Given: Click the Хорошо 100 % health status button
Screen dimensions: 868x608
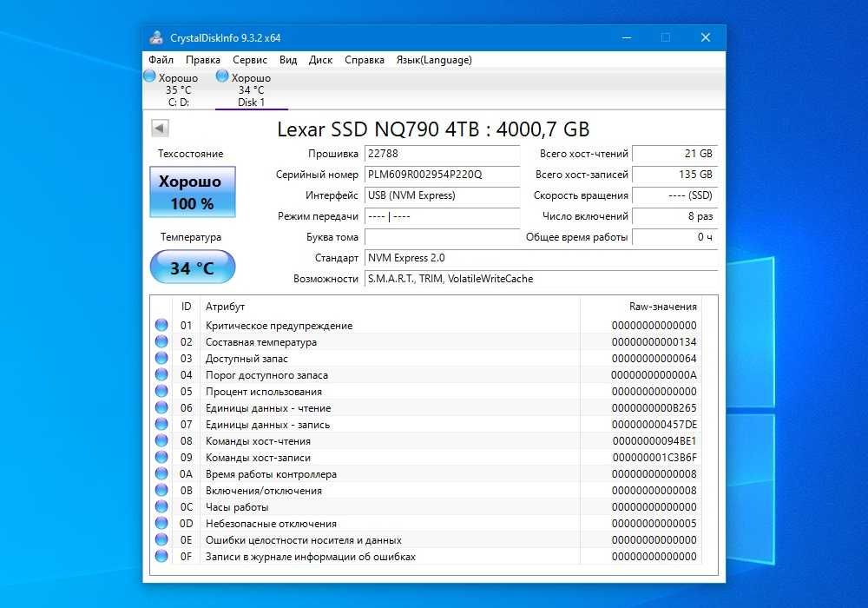Looking at the screenshot, I should click(193, 192).
